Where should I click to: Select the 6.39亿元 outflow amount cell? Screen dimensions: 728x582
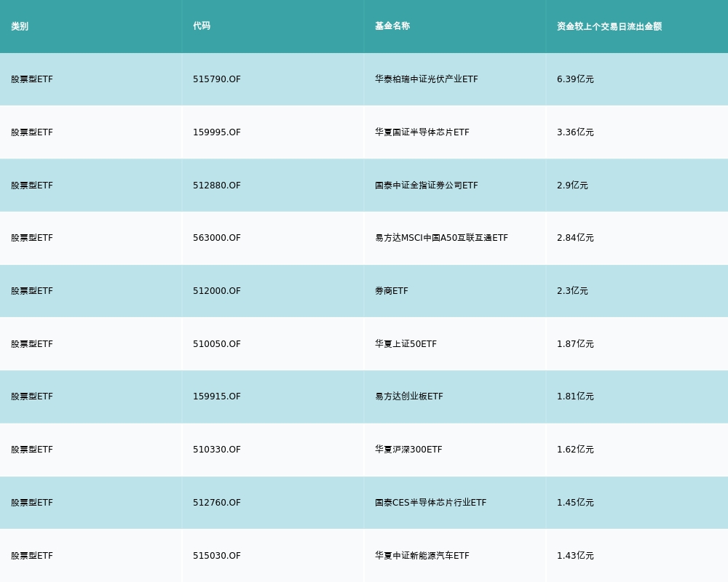[x=575, y=79]
